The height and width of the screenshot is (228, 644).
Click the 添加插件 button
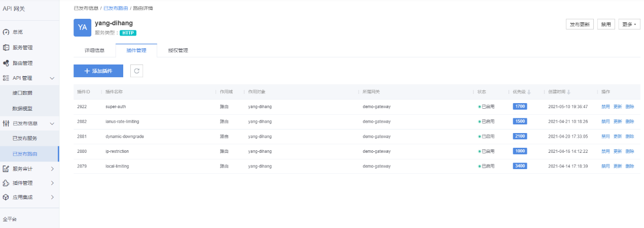(x=98, y=71)
